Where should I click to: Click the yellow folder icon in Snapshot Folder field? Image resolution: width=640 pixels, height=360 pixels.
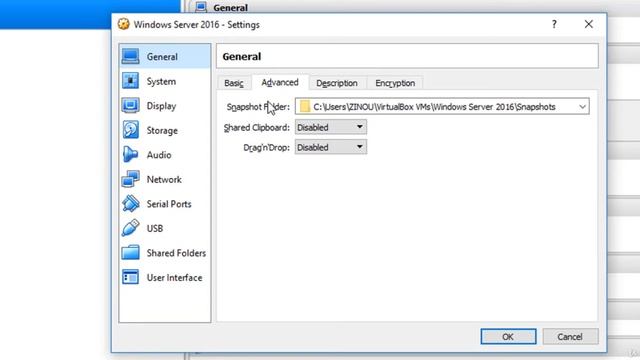click(304, 107)
